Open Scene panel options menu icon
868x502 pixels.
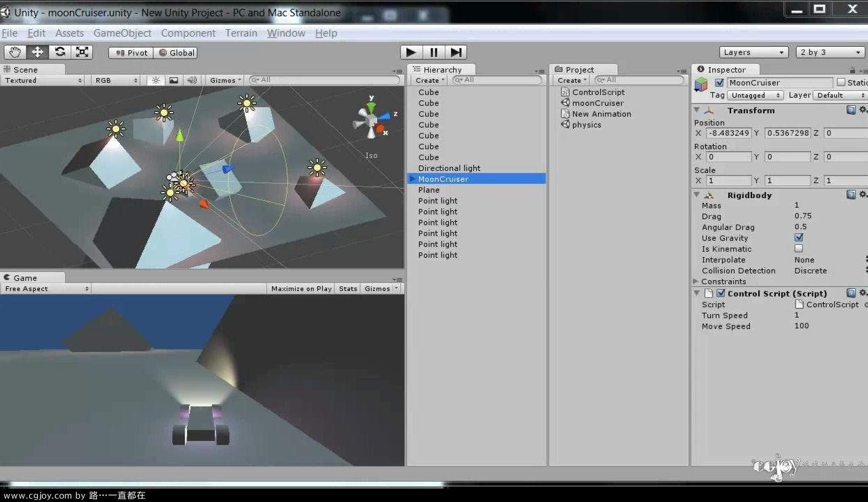tap(397, 71)
